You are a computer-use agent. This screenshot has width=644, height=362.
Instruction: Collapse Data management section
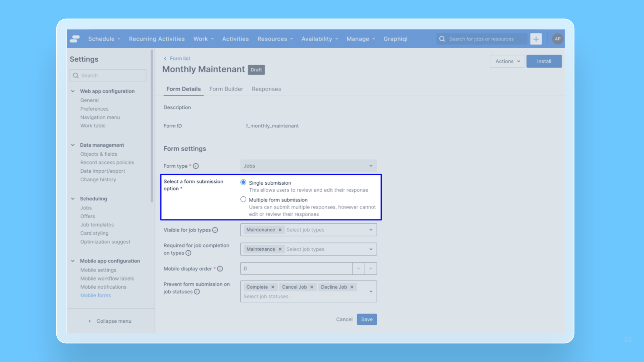(x=73, y=145)
